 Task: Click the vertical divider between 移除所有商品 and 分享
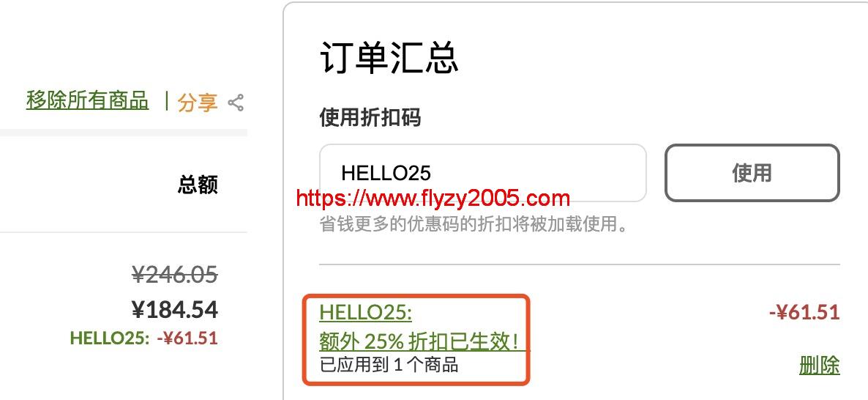pos(166,101)
